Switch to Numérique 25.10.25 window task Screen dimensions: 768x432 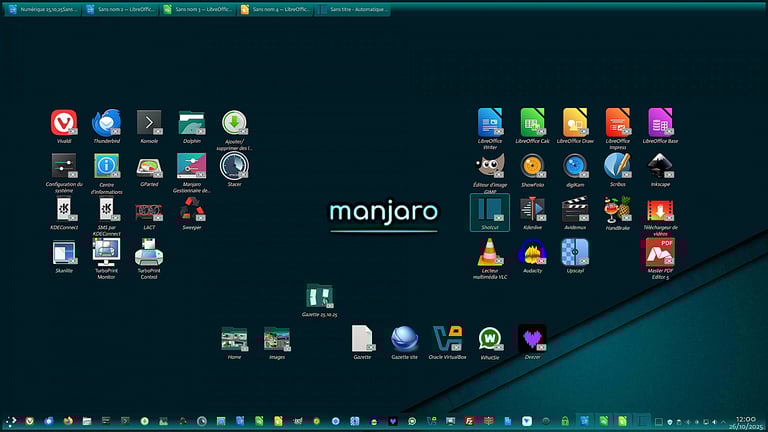click(43, 9)
